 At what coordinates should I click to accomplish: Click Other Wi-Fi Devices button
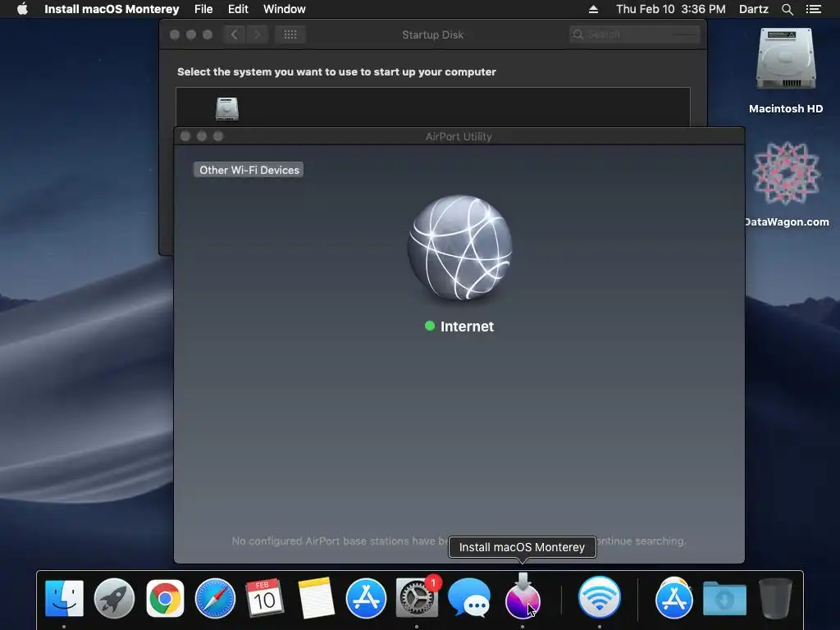tap(249, 170)
